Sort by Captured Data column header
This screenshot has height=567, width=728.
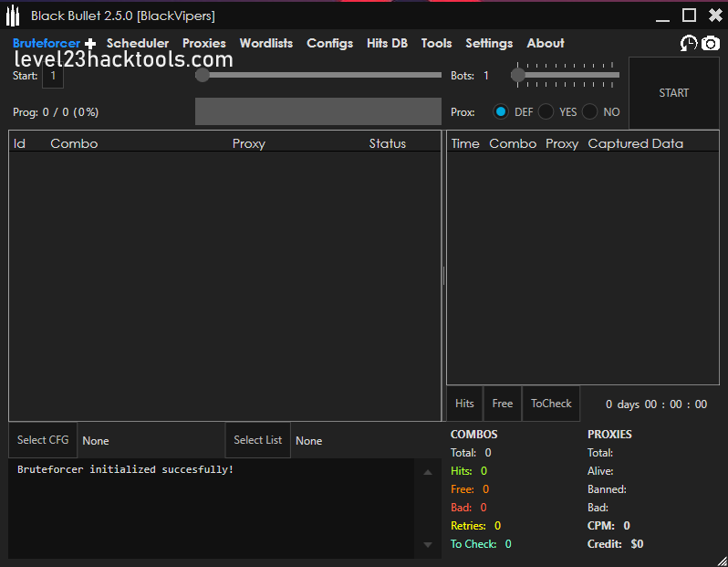click(x=636, y=143)
